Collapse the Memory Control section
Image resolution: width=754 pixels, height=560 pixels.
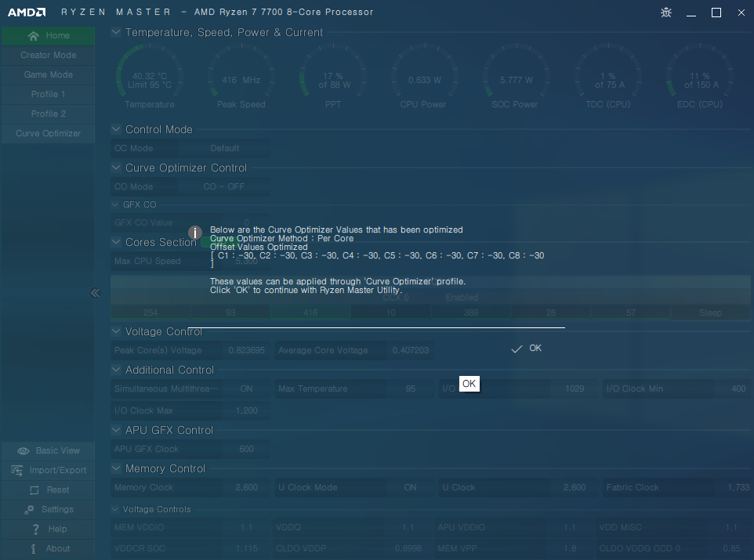click(x=116, y=468)
